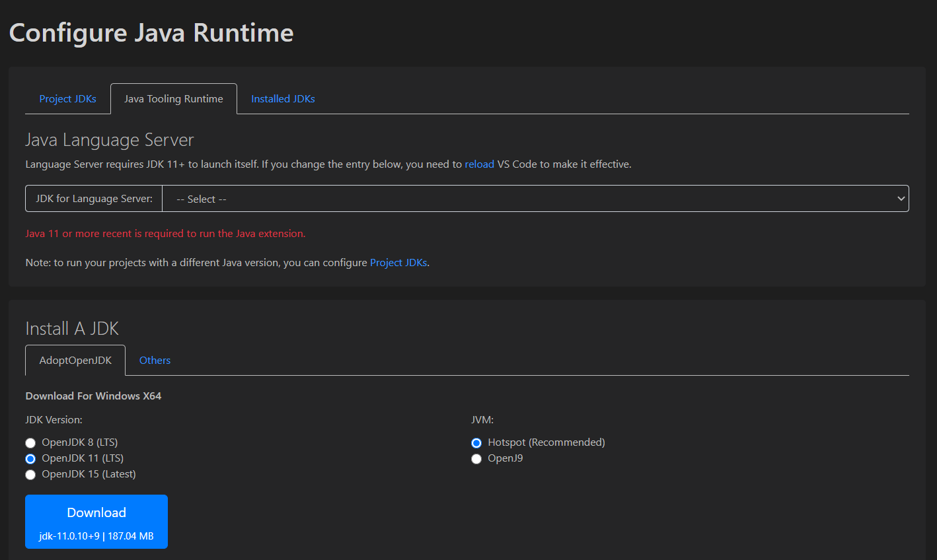Screen dimensions: 937x560
Task: Switch to the Others tab
Action: [155, 361]
